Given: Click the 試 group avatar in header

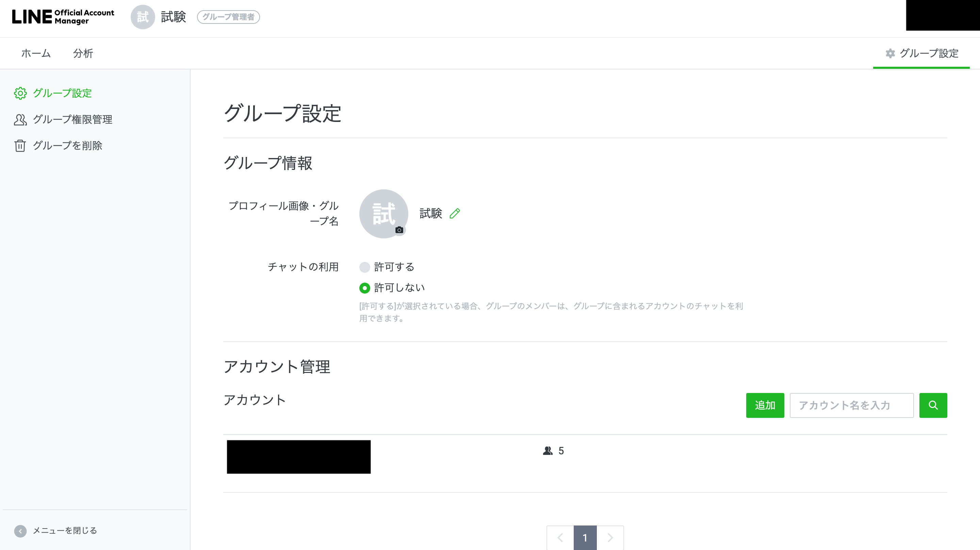Looking at the screenshot, I should (143, 17).
